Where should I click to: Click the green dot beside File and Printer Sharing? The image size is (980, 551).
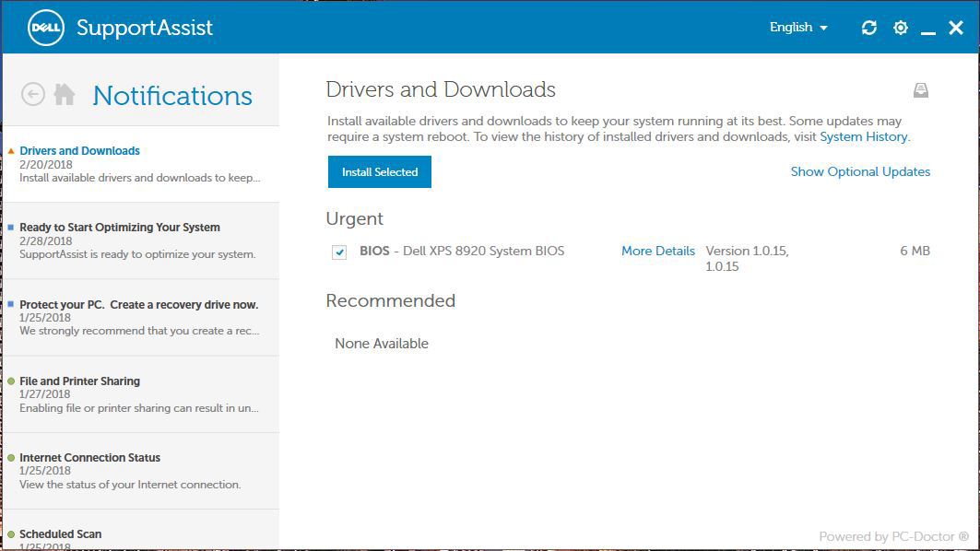pyautogui.click(x=11, y=381)
